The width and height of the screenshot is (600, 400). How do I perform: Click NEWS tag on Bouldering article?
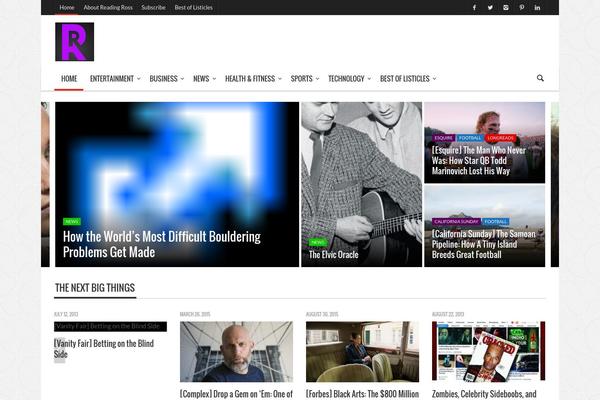[72, 222]
